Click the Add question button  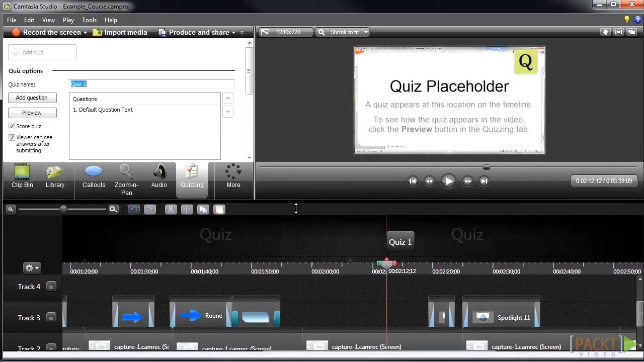click(32, 98)
